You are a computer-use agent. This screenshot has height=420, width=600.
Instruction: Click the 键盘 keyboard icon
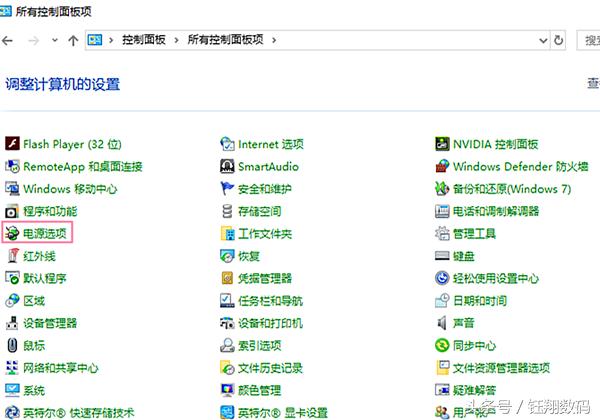pyautogui.click(x=443, y=256)
